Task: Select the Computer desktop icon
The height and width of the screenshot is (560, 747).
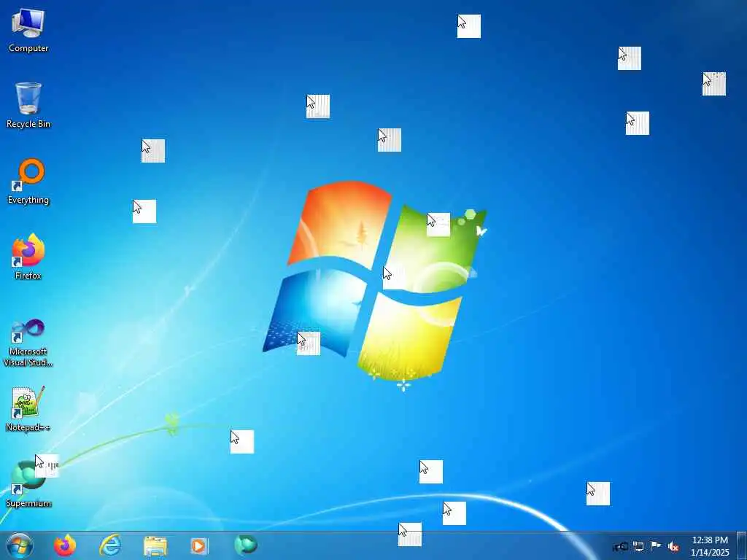Action: 28,31
